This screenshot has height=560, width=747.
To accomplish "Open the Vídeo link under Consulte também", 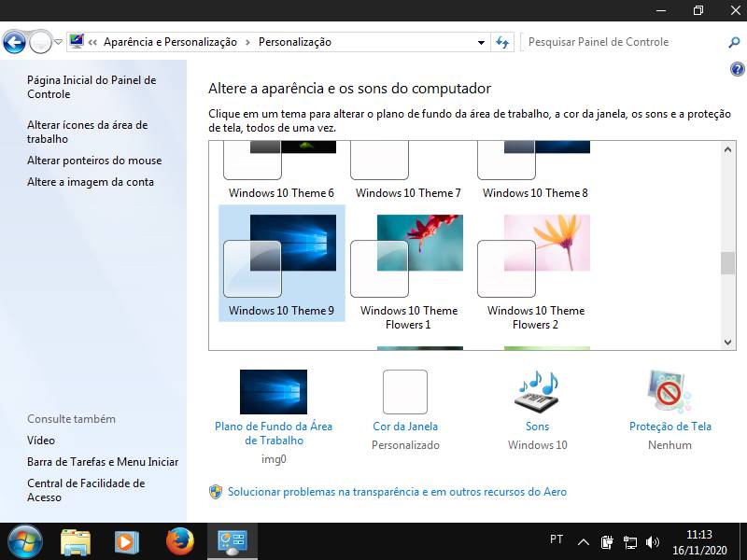I will [x=41, y=441].
